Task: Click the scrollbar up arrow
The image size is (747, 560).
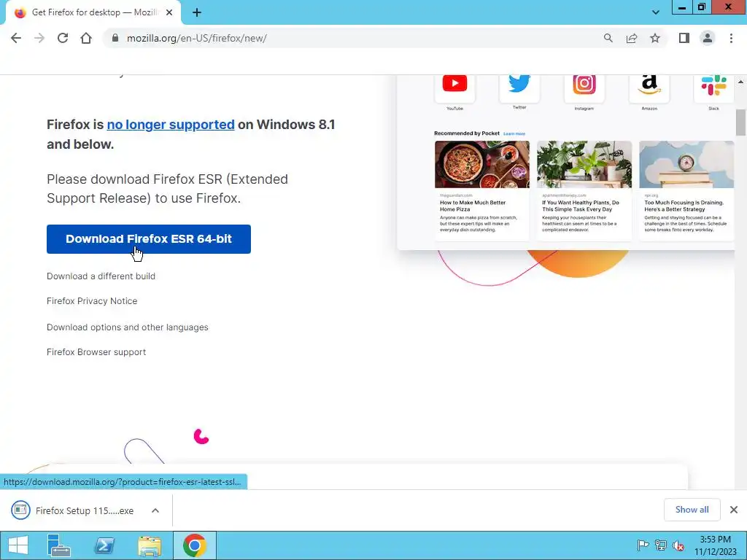Action: coord(740,82)
